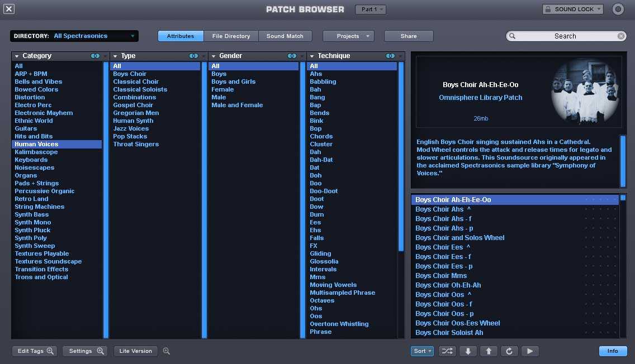Image resolution: width=635 pixels, height=364 pixels.
Task: Step down to the next patch
Action: click(468, 351)
